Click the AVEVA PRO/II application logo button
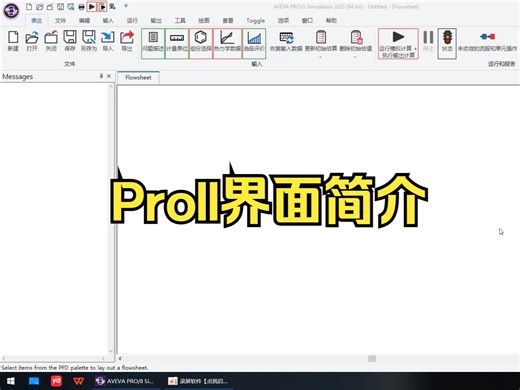The width and height of the screenshot is (520, 390). tap(11, 10)
